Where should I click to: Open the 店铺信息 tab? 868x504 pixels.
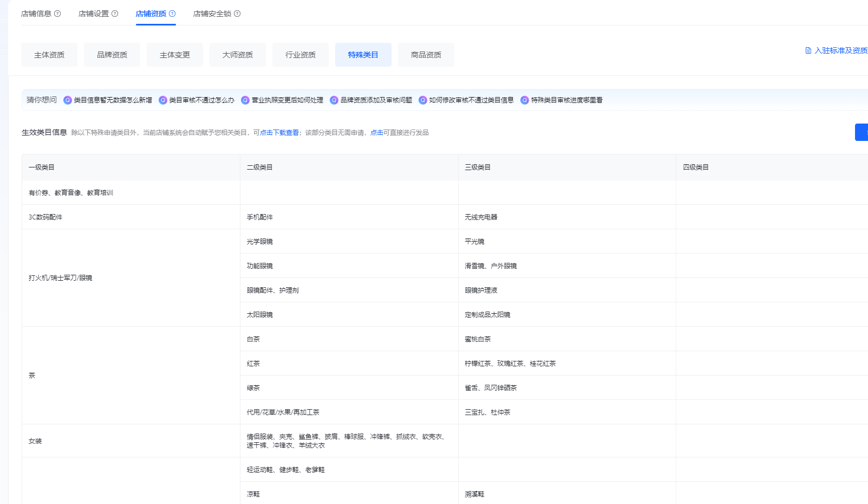point(36,14)
